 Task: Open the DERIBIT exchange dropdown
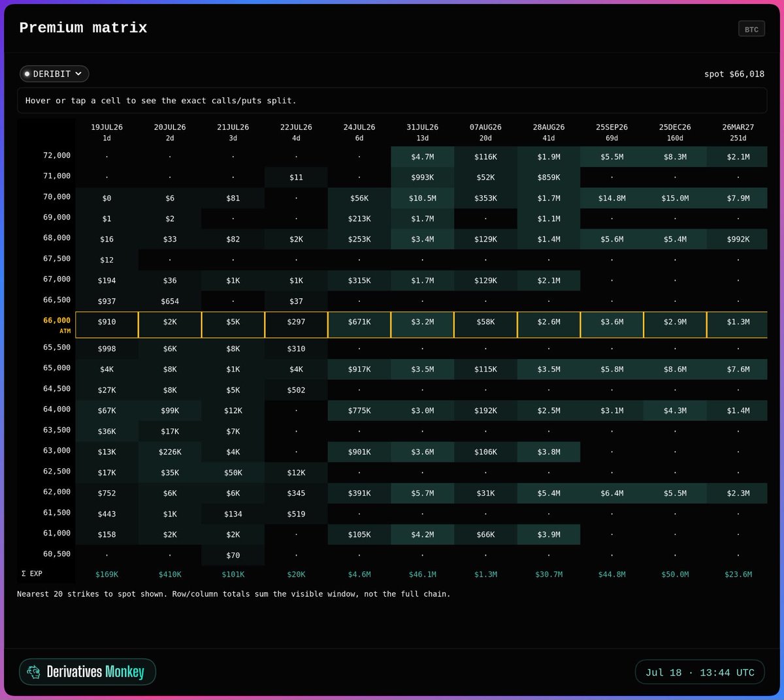pos(54,74)
